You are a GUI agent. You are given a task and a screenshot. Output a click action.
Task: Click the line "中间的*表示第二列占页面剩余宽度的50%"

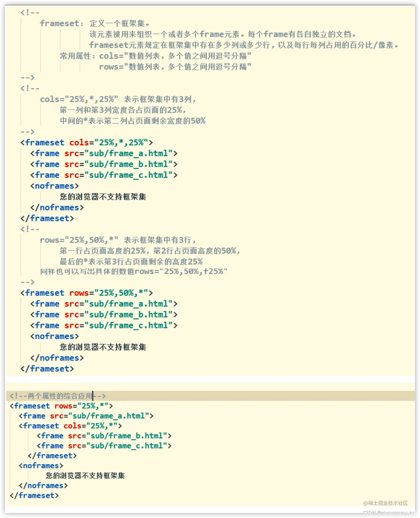pyautogui.click(x=133, y=121)
